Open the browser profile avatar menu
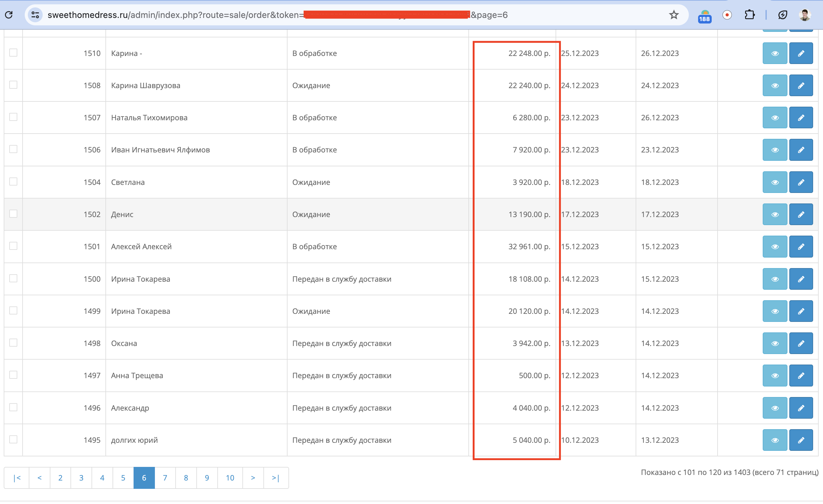Image resolution: width=823 pixels, height=504 pixels. pyautogui.click(x=804, y=15)
